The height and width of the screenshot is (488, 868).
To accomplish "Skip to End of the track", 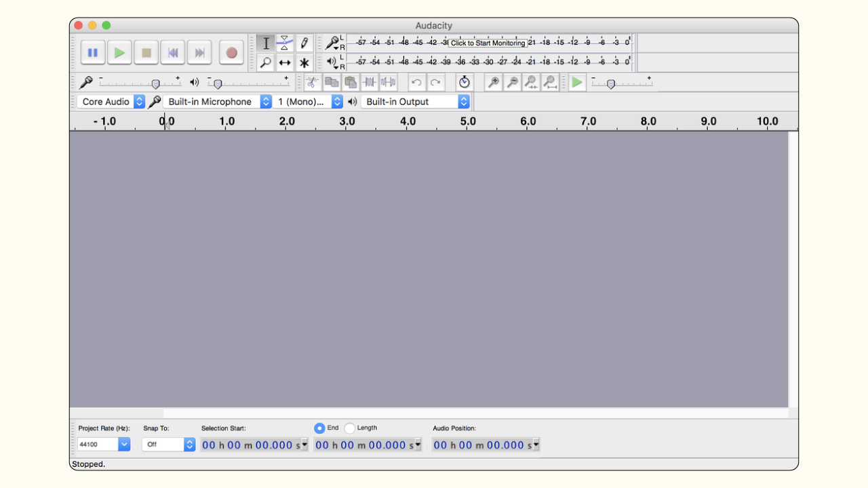I will coord(199,52).
